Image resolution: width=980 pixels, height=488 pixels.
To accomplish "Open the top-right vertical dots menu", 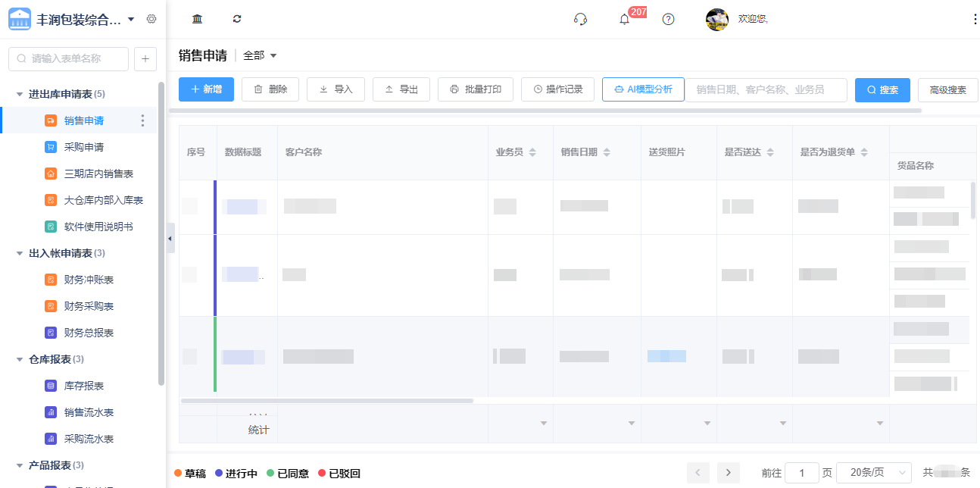I will [975, 19].
